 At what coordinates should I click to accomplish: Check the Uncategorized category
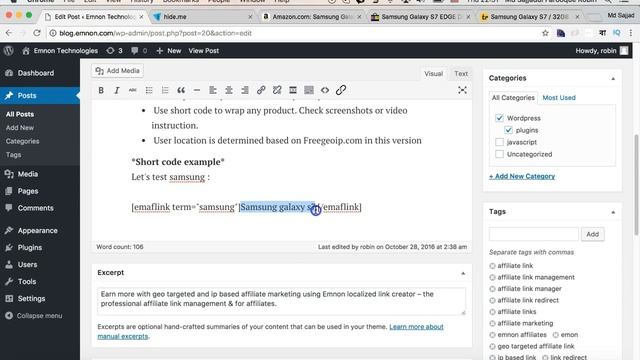point(499,154)
